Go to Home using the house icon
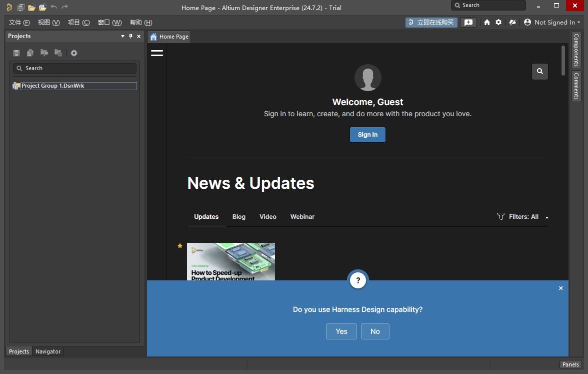Viewport: 588px width, 374px height. point(487,23)
